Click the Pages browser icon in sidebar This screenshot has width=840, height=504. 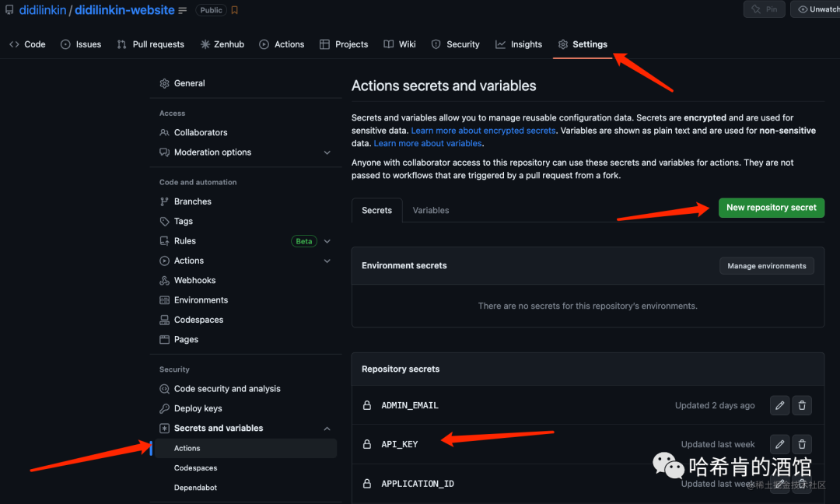(x=164, y=340)
